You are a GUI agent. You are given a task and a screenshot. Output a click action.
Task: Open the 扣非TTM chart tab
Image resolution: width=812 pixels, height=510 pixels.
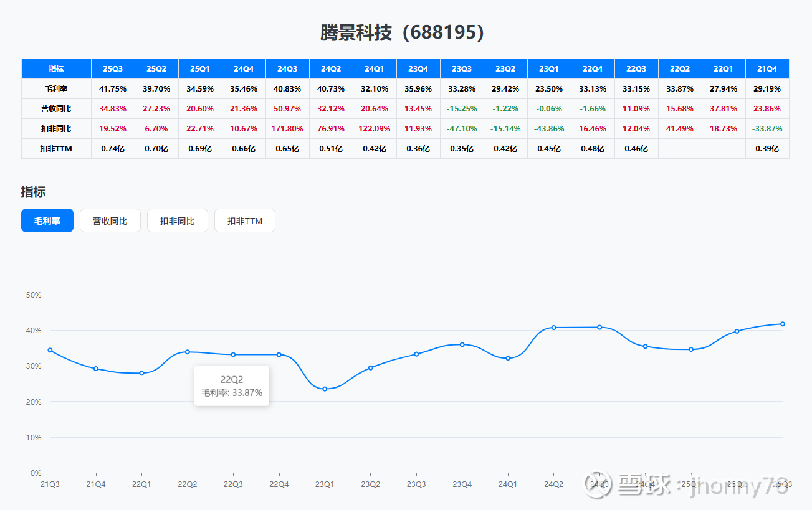(x=245, y=220)
